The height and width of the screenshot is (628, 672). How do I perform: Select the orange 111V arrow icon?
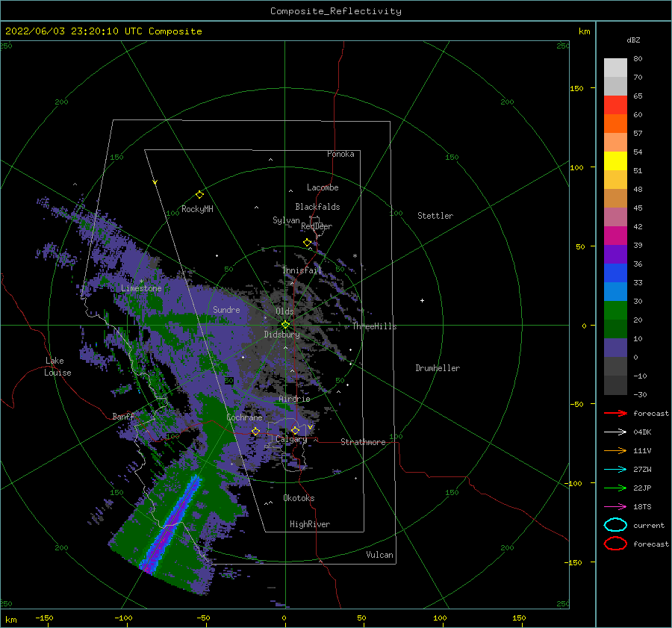click(x=615, y=450)
